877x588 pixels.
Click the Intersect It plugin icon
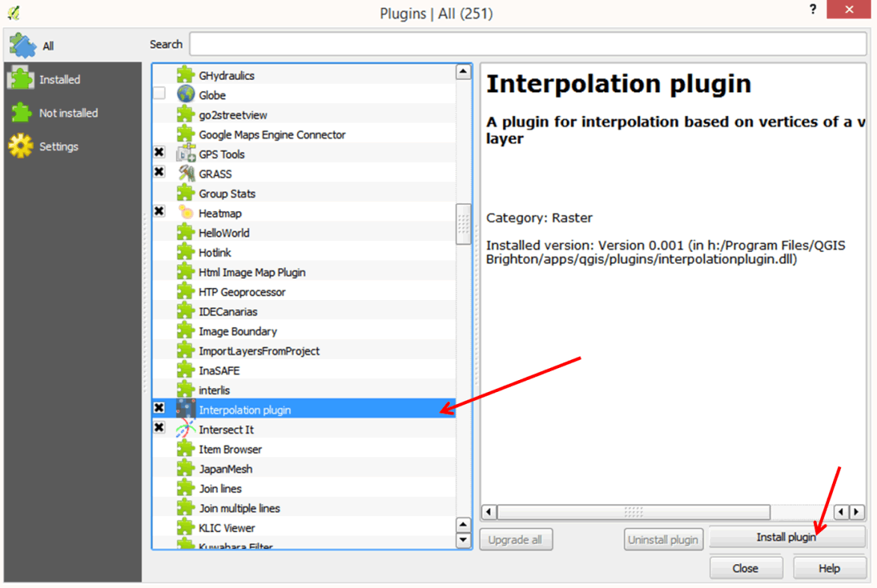pos(185,429)
